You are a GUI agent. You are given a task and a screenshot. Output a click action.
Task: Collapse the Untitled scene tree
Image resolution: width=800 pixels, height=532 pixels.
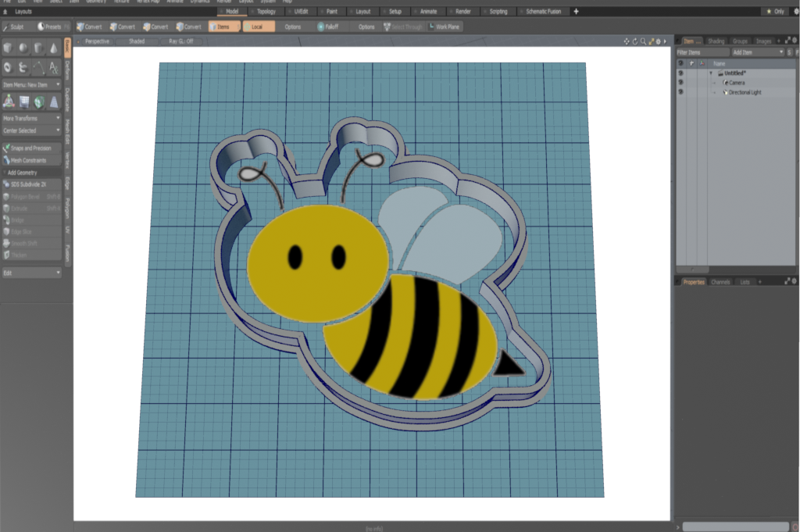point(711,73)
